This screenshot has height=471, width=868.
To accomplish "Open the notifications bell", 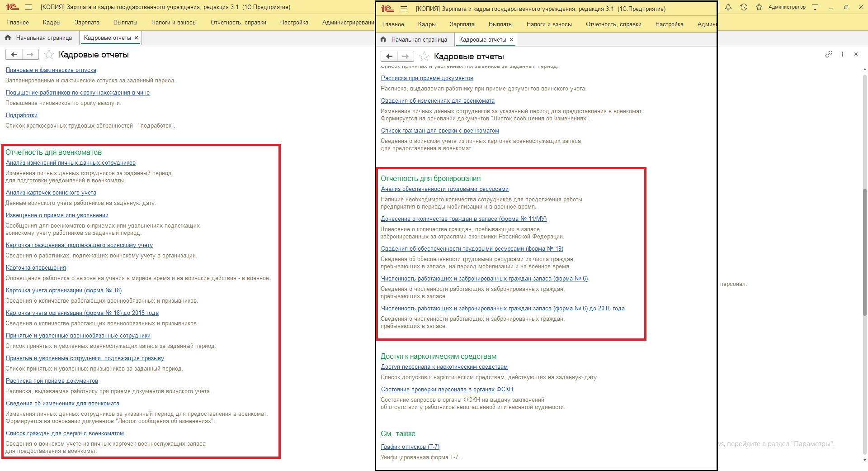I will tap(728, 7).
